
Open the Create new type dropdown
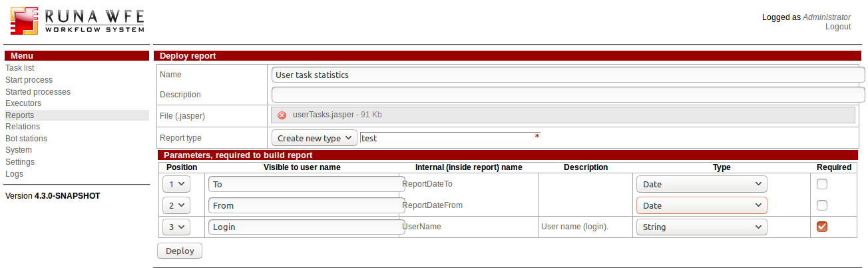[x=314, y=138]
